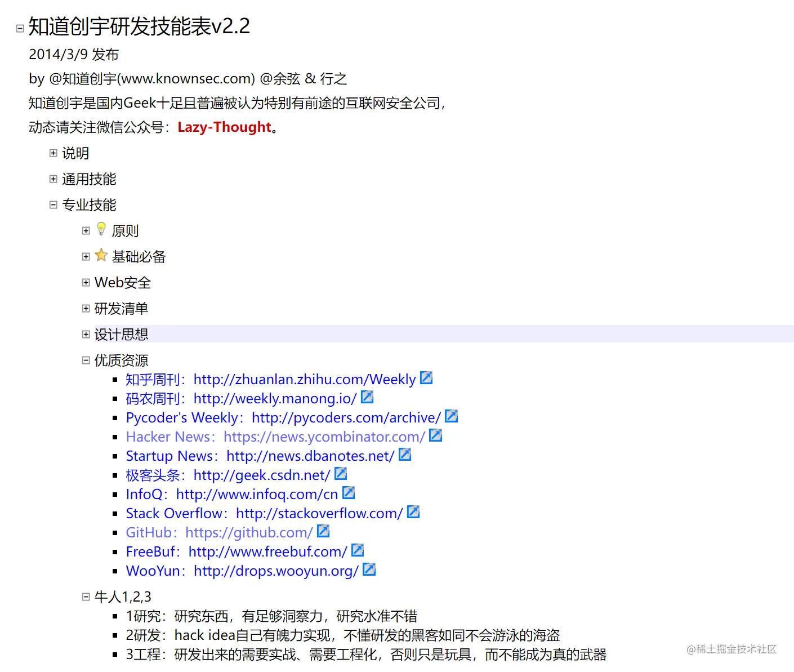Viewport: 794px width, 672px height.
Task: Click the title 知道创宇研发技能表v2.2
Action: [139, 26]
